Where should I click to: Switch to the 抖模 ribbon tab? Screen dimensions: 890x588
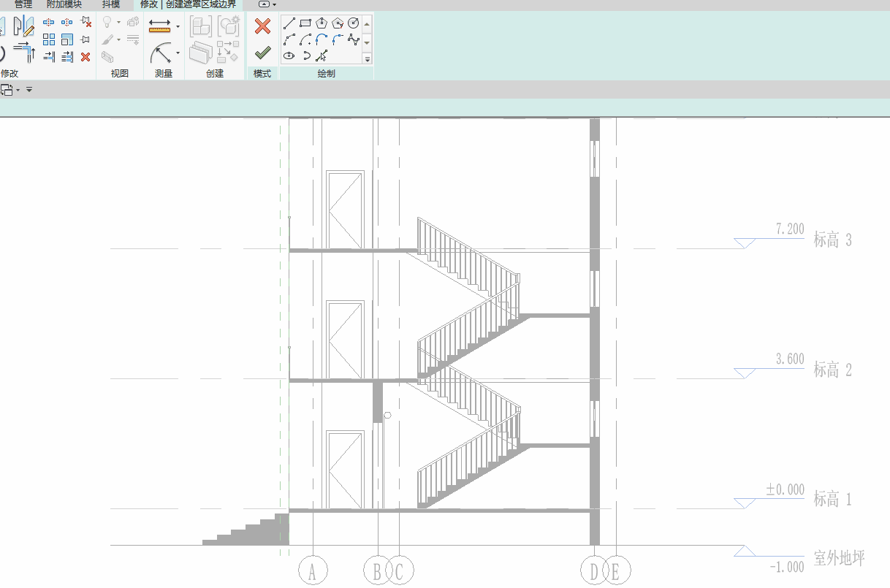pyautogui.click(x=111, y=4)
